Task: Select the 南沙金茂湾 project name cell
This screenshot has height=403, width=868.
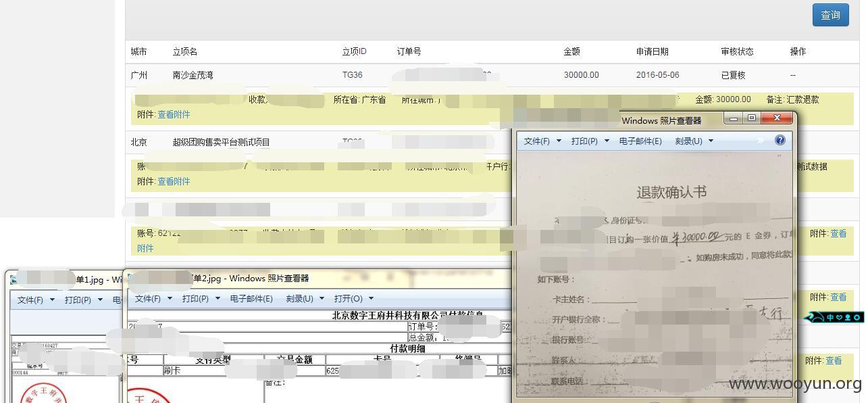Action: coord(193,75)
